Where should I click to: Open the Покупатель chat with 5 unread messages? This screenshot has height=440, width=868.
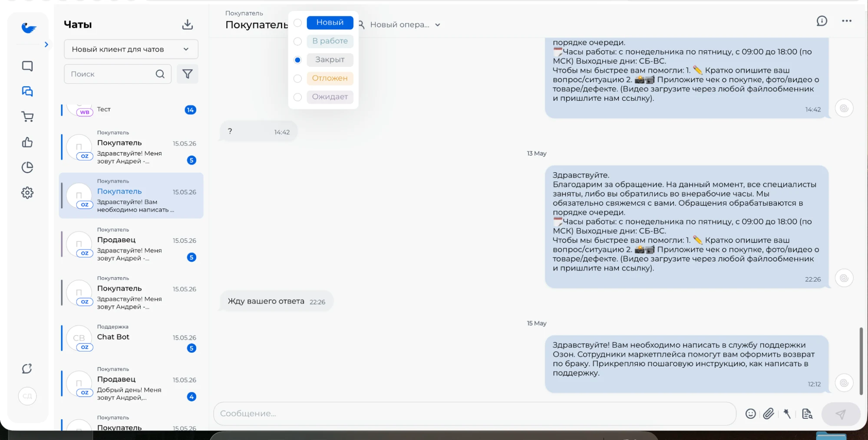(x=131, y=148)
